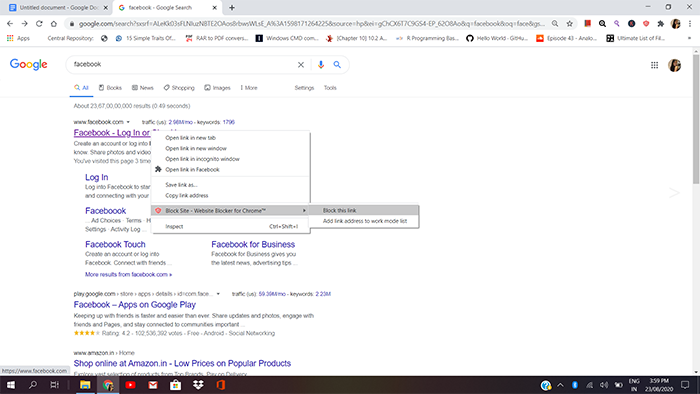Open Hello World GitHub bookmark

pyautogui.click(x=497, y=38)
